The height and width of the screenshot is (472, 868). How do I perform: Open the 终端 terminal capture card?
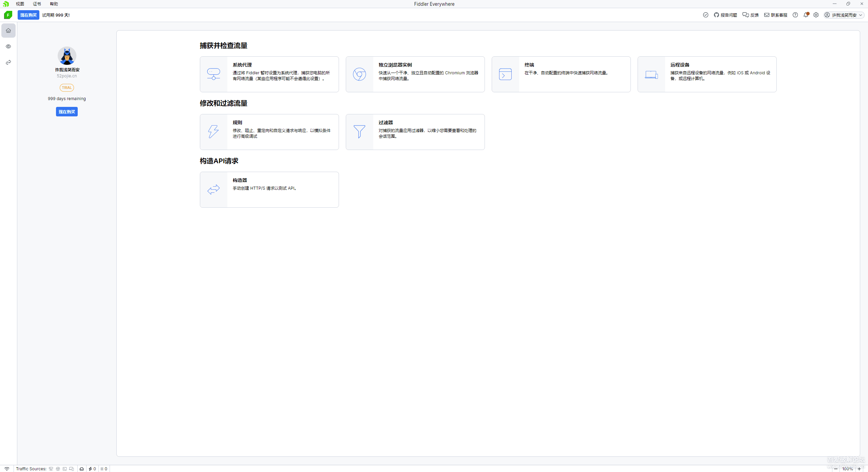(561, 74)
